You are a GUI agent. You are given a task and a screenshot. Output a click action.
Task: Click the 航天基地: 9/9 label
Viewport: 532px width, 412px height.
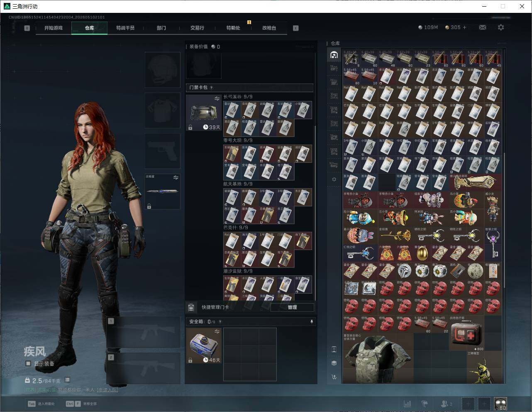pos(238,184)
